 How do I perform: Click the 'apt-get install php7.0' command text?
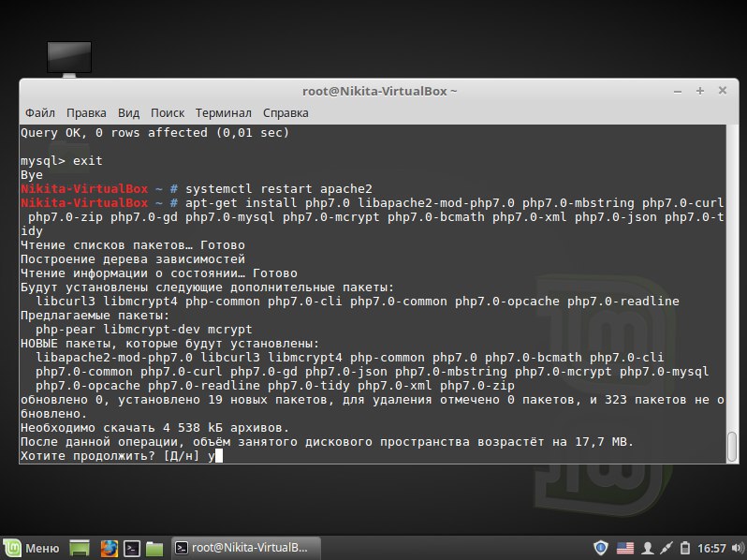pos(268,203)
